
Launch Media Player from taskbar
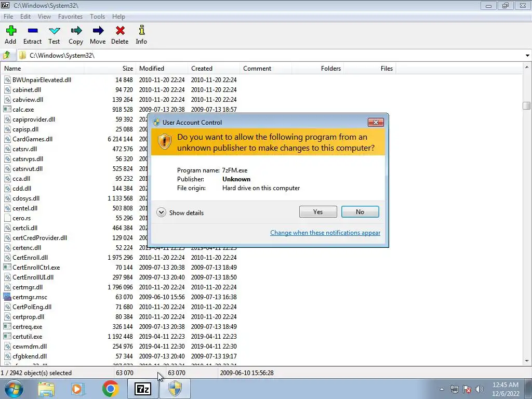click(77, 389)
